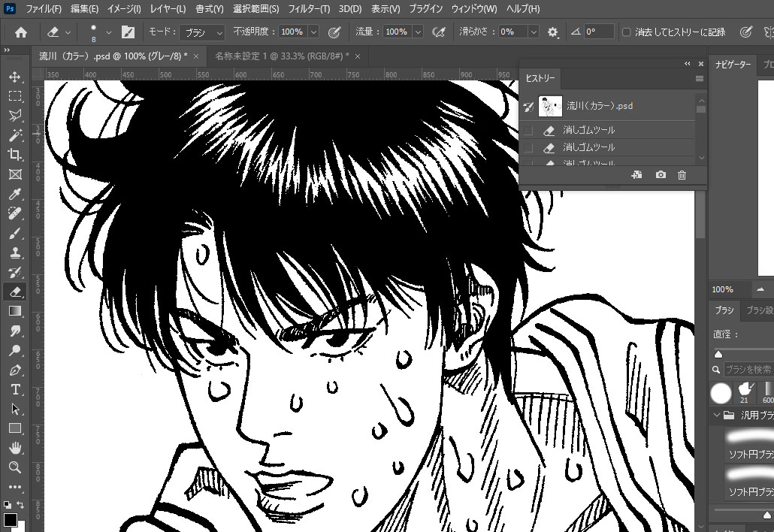Toggle pressure for opacity button
The width and height of the screenshot is (774, 532).
[x=334, y=32]
